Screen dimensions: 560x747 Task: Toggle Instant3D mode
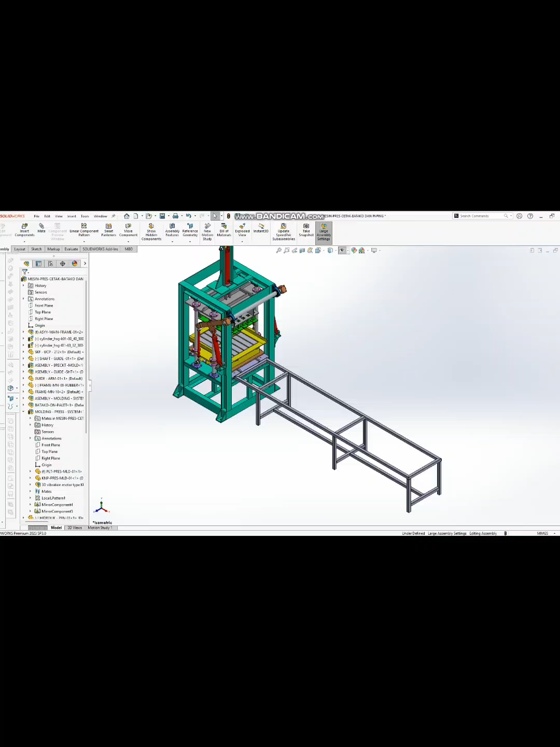tap(261, 228)
